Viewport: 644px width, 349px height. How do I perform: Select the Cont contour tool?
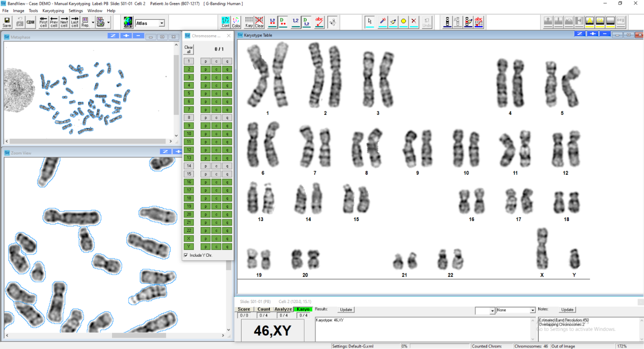pyautogui.click(x=226, y=22)
